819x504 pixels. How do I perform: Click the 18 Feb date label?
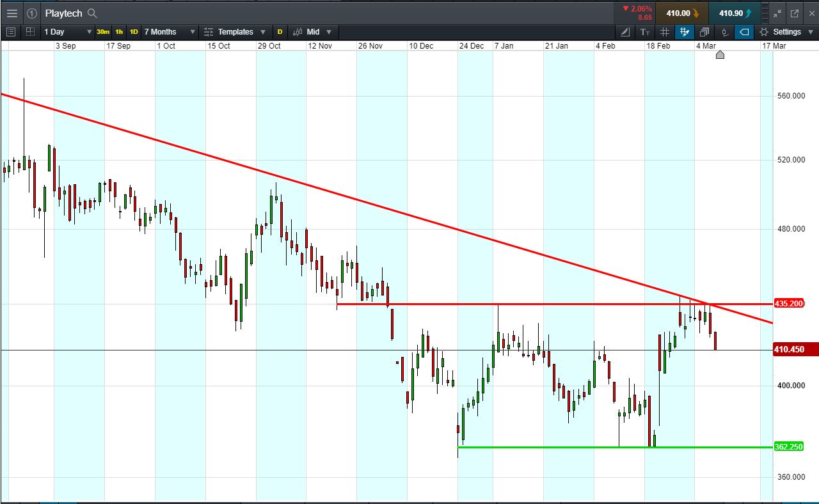click(x=658, y=46)
